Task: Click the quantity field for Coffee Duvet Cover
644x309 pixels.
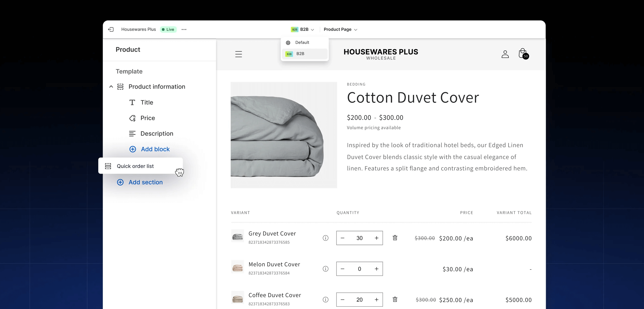Action: pos(360,300)
